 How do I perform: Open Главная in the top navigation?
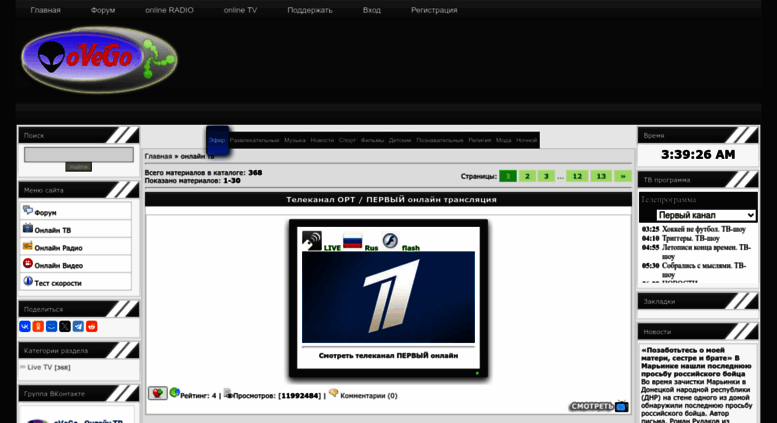tap(46, 10)
